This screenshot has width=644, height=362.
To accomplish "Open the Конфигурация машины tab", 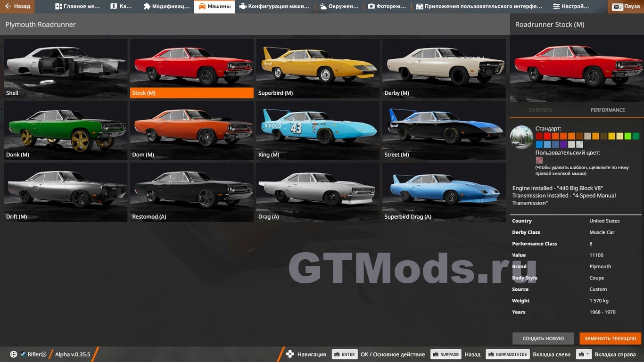I will click(274, 7).
